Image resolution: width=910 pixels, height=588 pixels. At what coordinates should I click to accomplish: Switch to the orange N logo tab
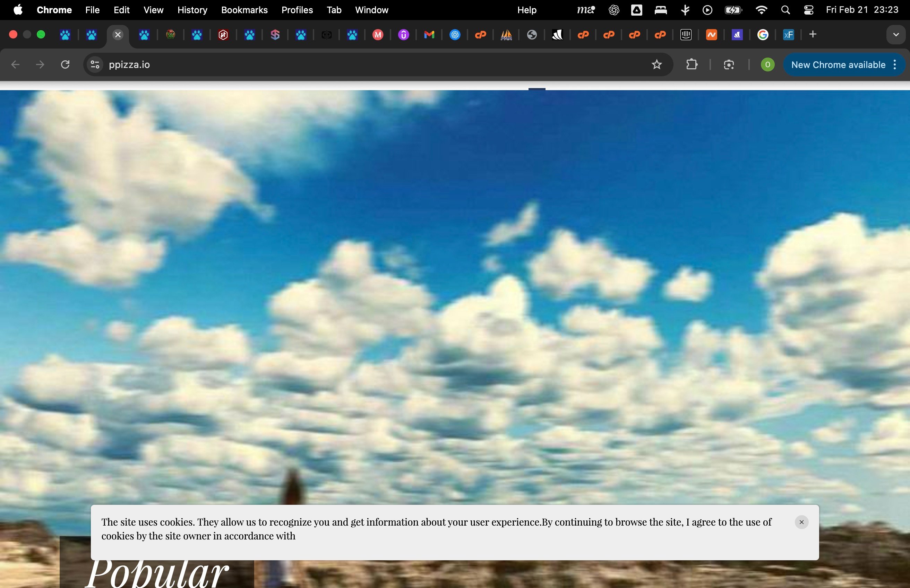tap(712, 35)
